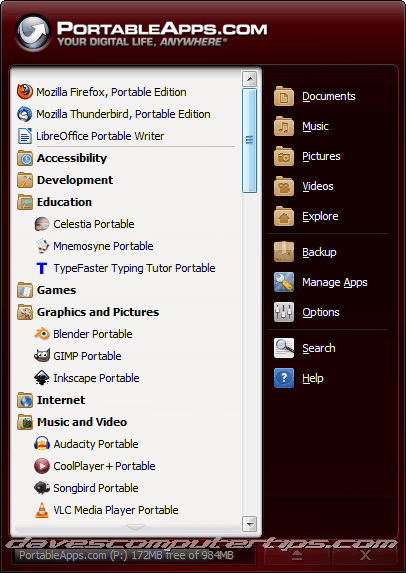
Task: Open the Help entry
Action: (313, 378)
